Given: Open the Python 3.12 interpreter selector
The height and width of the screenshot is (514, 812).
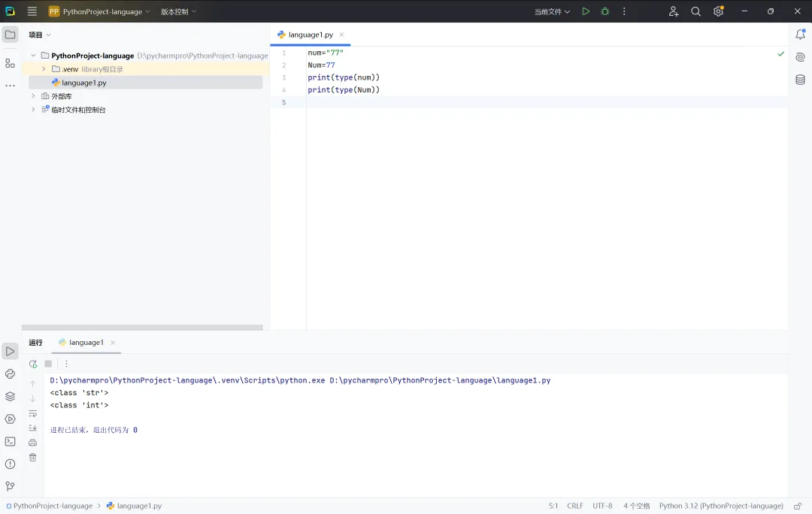Looking at the screenshot, I should tap(721, 506).
